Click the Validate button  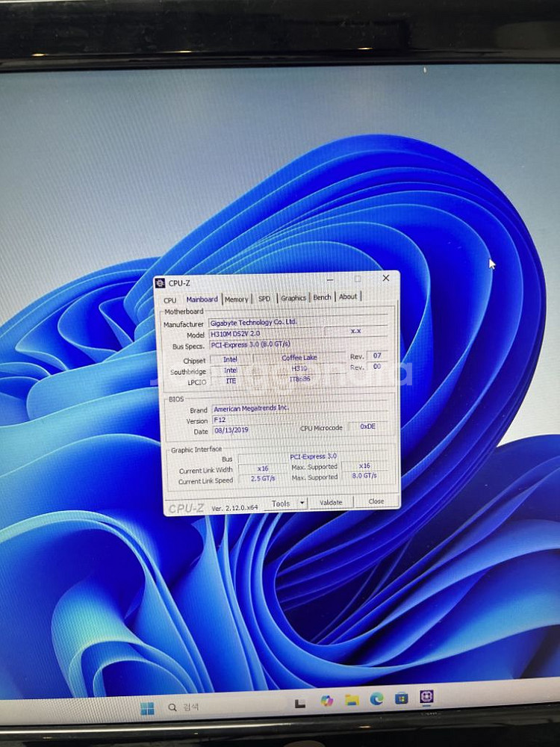[331, 502]
